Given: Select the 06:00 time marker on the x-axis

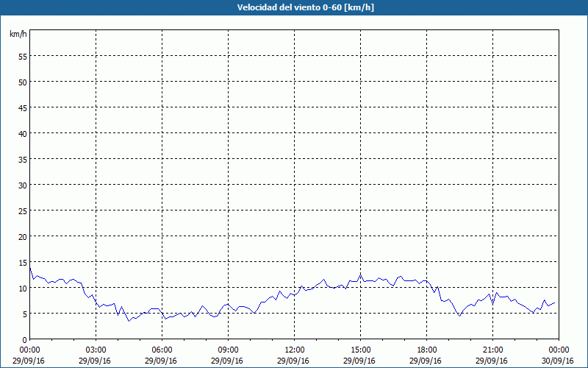Looking at the screenshot, I should 162,350.
